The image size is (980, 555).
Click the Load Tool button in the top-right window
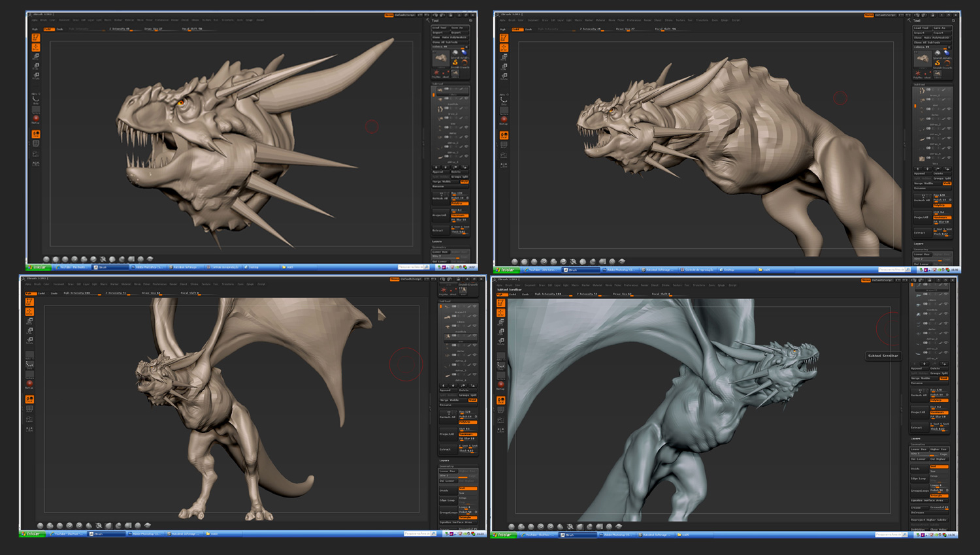[x=921, y=28]
